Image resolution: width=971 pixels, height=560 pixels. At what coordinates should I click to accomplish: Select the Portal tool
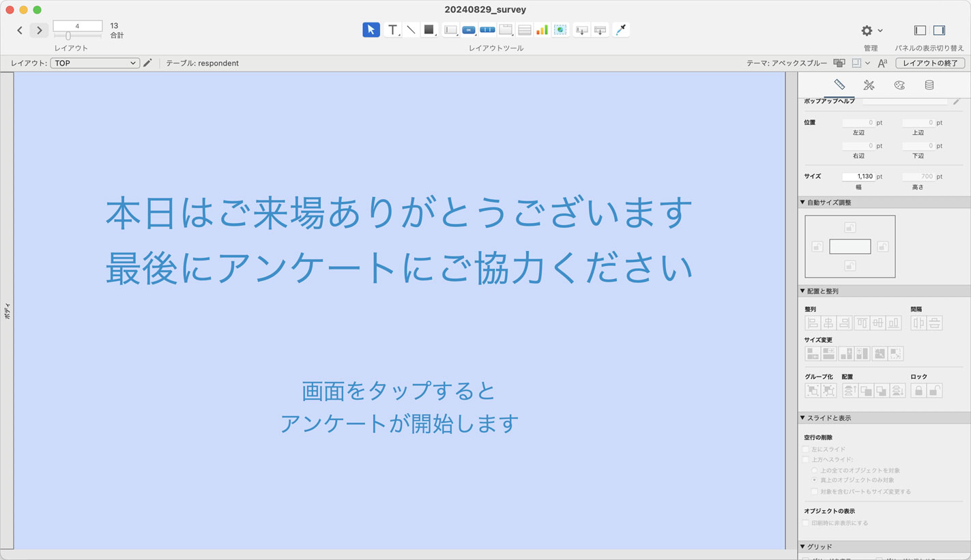(x=524, y=30)
